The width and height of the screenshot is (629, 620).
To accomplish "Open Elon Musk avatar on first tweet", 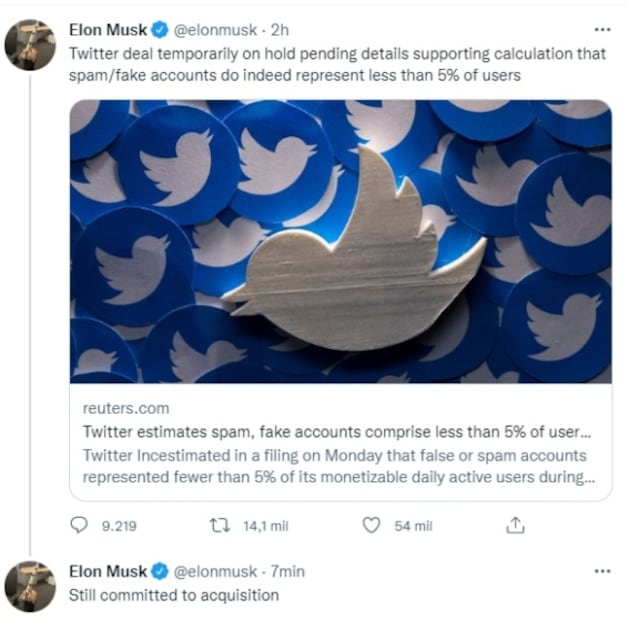I will coord(30,44).
